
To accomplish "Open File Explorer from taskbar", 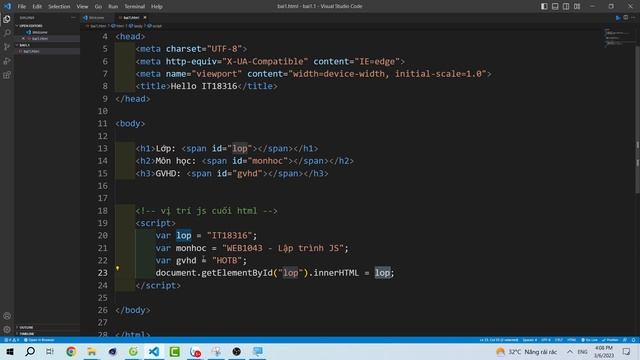I will 91,351.
